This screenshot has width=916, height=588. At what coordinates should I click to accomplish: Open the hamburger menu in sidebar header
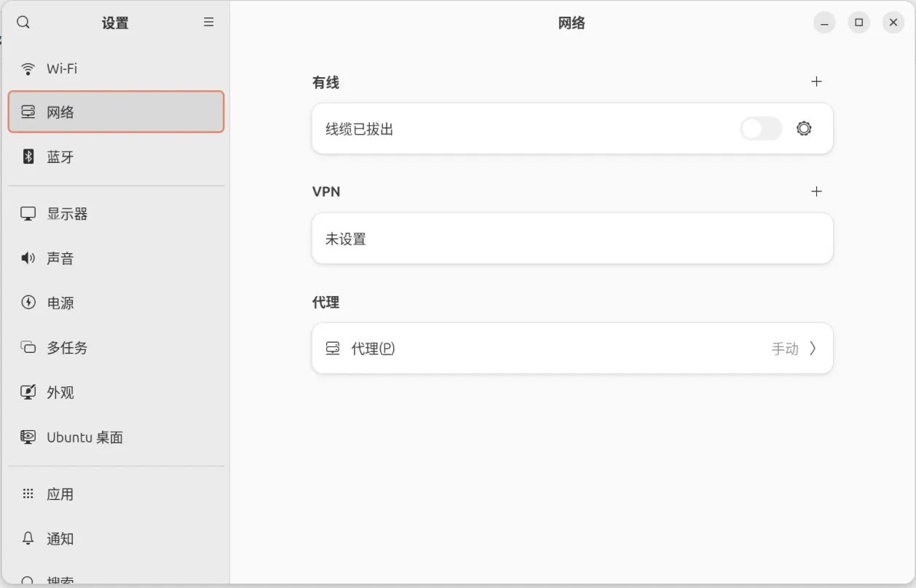208,23
